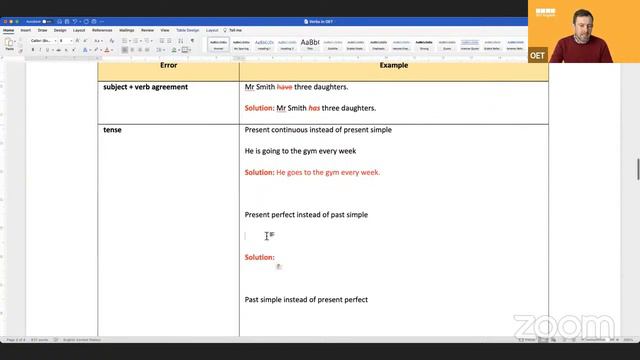The image size is (640, 360).
Task: Click the Decrease Indent icon
Action: pyautogui.click(x=162, y=40)
